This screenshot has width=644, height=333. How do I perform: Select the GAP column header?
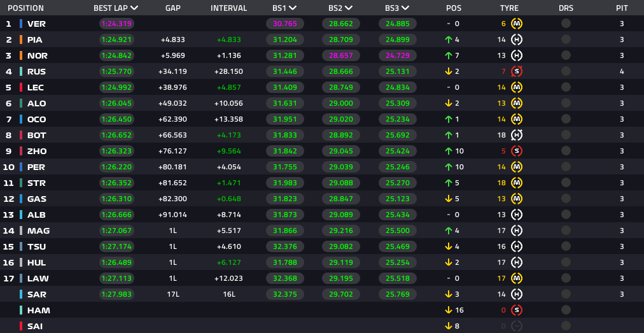tap(173, 8)
